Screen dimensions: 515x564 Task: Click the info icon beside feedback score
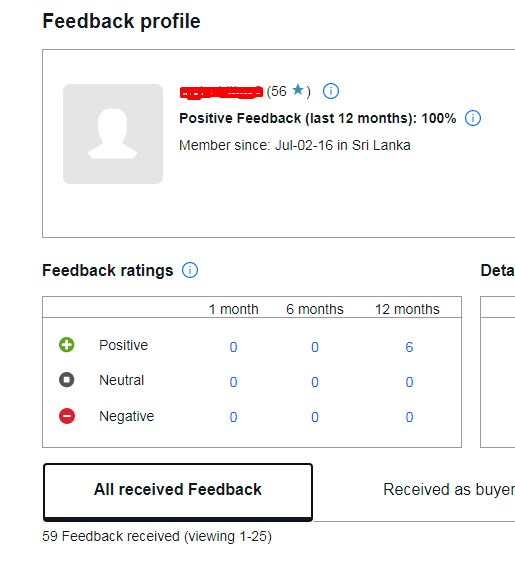pos(331,91)
